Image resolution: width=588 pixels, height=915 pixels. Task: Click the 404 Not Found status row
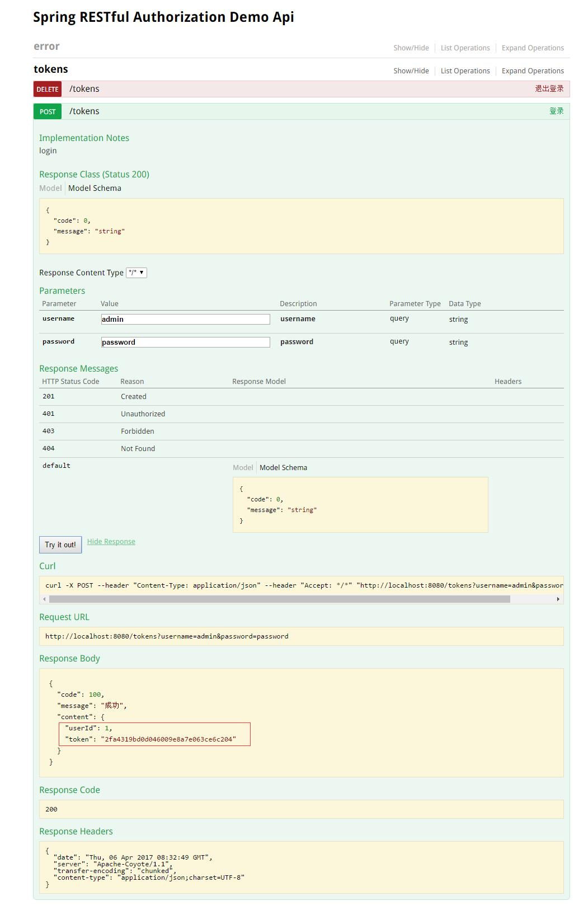pos(302,449)
